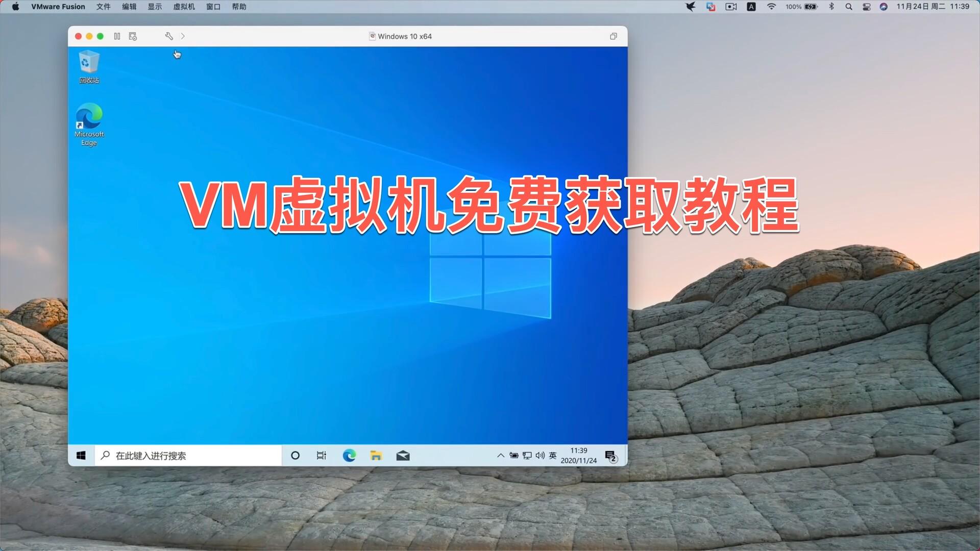Click the sound/volume icon in tray
This screenshot has width=980, height=551.
click(539, 456)
